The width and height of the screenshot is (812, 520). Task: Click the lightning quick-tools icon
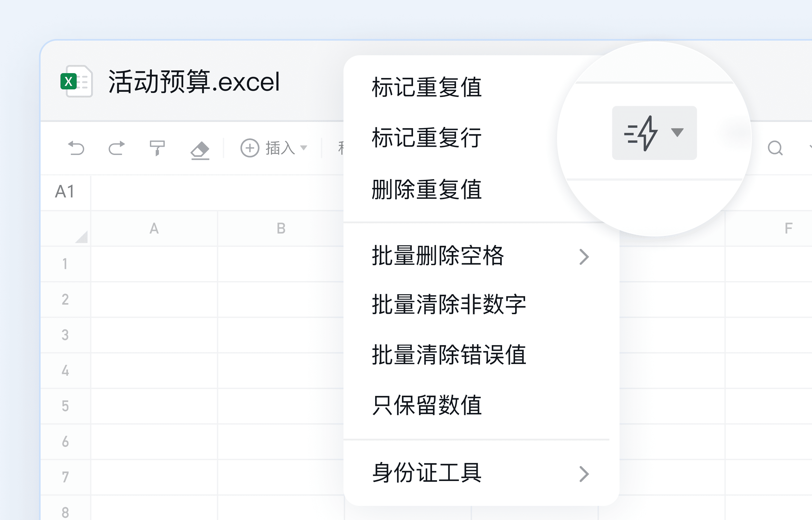pyautogui.click(x=641, y=133)
